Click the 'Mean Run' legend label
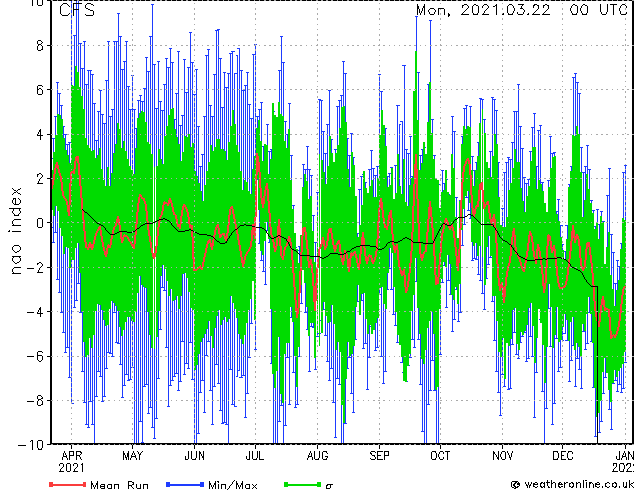 coord(119,485)
